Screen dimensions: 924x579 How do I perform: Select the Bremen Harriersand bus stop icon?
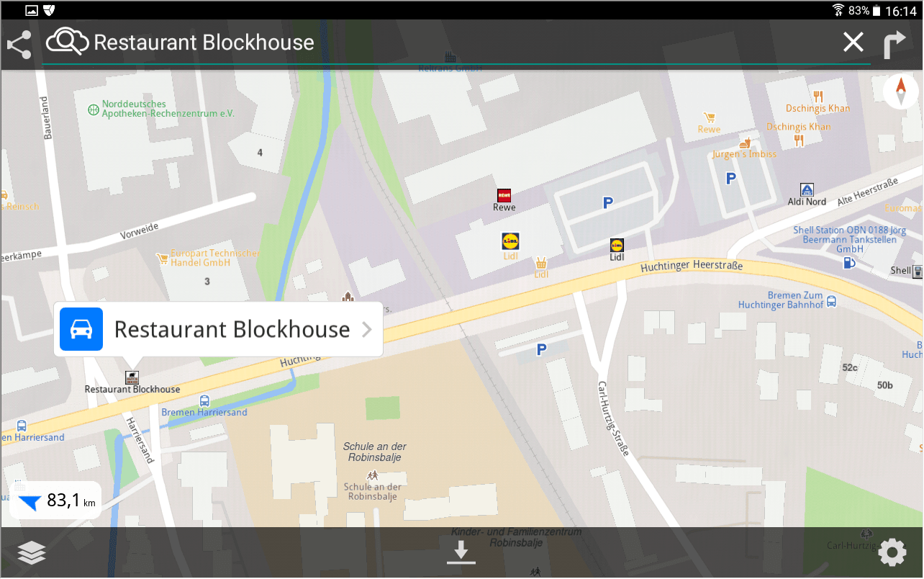pos(204,400)
